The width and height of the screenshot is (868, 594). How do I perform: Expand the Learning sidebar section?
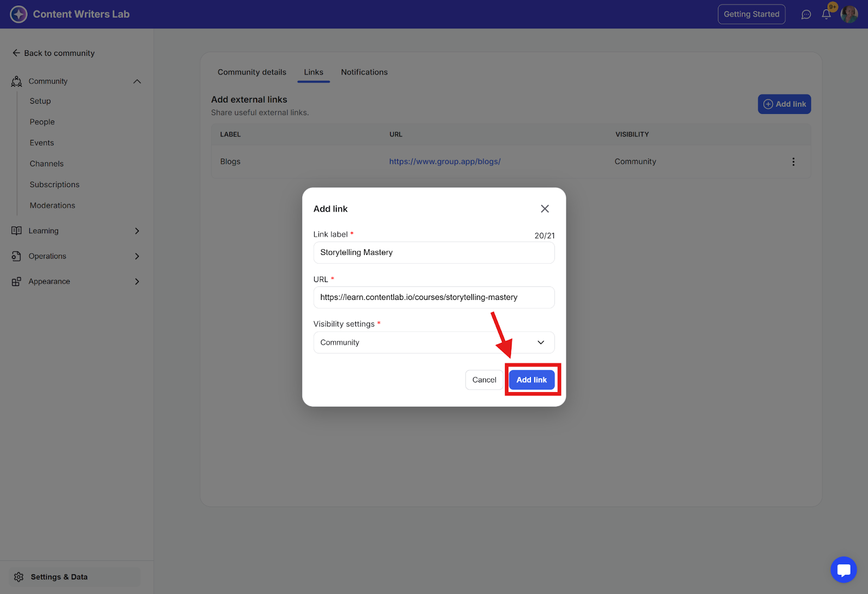pos(137,231)
